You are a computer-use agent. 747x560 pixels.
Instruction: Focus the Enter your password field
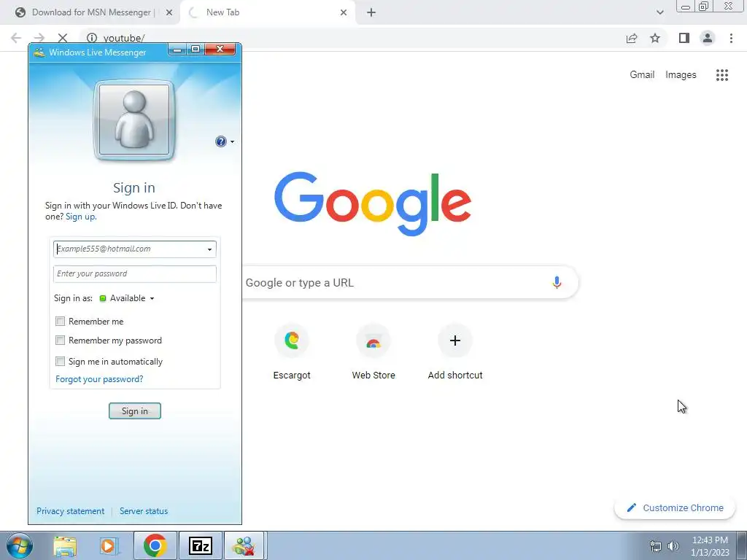[135, 274]
